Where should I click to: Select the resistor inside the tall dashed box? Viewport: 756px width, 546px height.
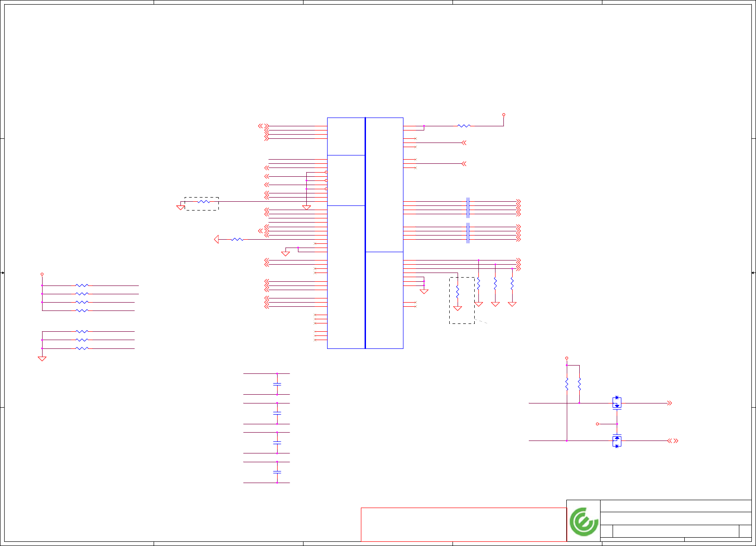[458, 292]
